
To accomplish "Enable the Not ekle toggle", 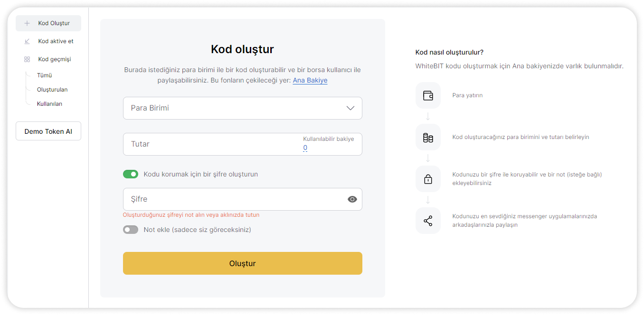I will [x=131, y=230].
